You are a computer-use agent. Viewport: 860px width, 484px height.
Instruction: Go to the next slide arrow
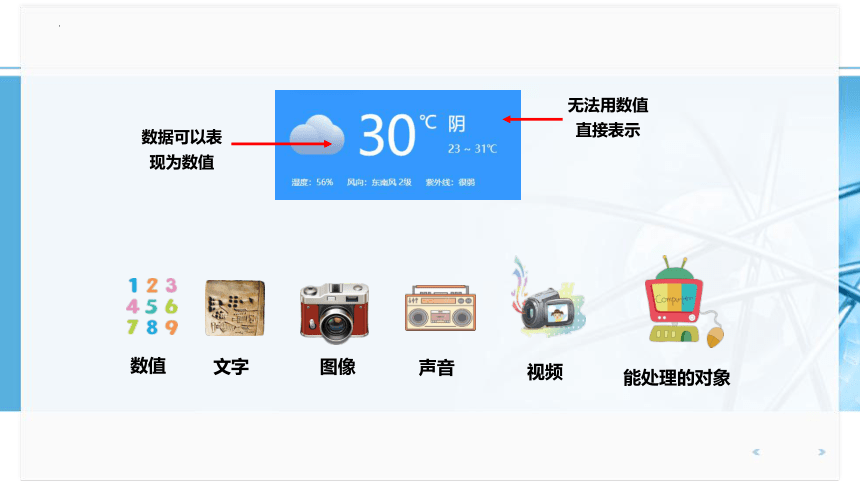pos(821,452)
